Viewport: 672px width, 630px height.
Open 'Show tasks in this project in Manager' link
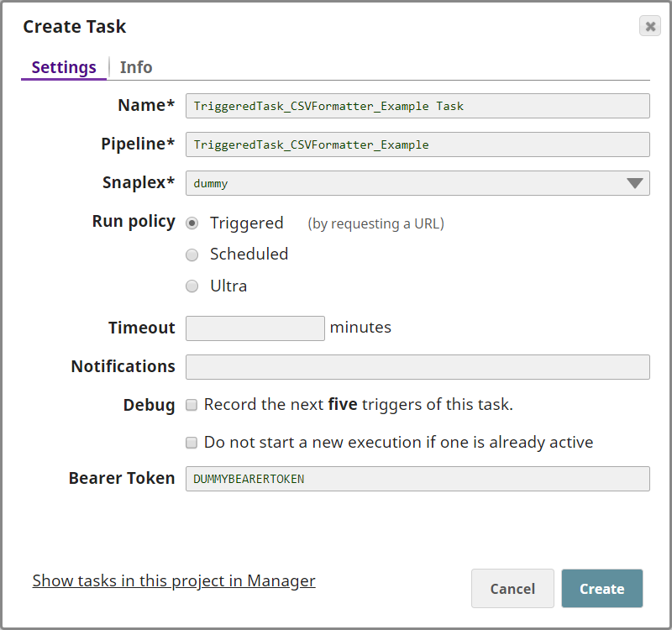pyautogui.click(x=174, y=580)
